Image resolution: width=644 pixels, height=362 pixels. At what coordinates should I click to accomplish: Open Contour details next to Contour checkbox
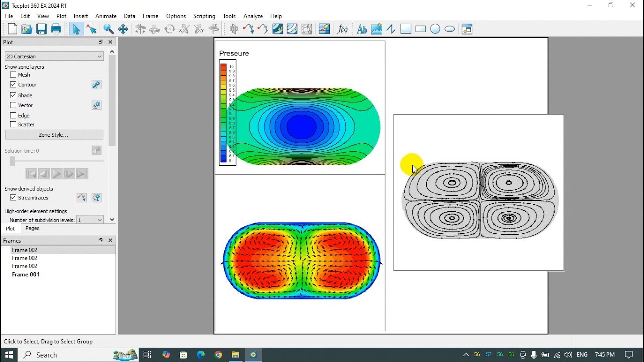96,85
